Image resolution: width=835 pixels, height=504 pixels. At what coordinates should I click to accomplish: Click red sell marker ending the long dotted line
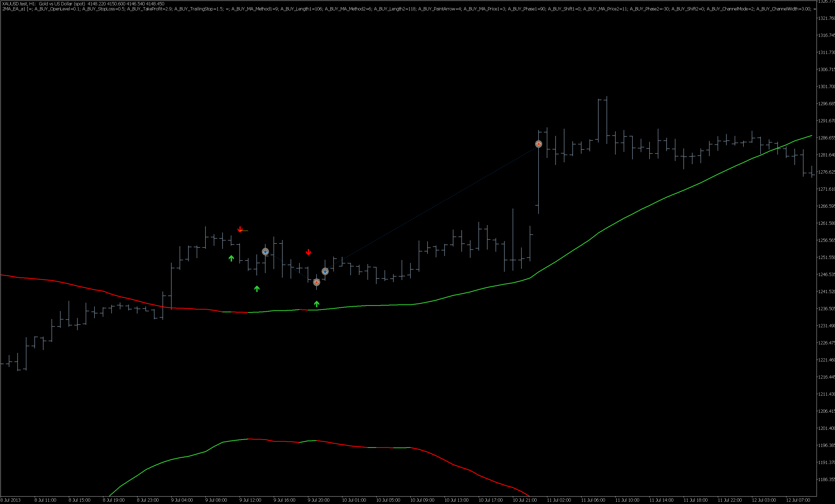coord(539,144)
